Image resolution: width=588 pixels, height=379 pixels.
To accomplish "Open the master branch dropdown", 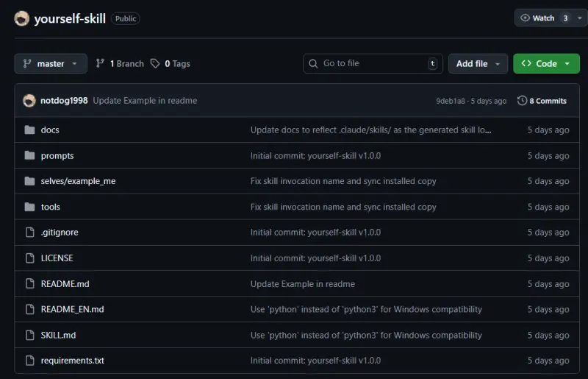I will pyautogui.click(x=50, y=64).
